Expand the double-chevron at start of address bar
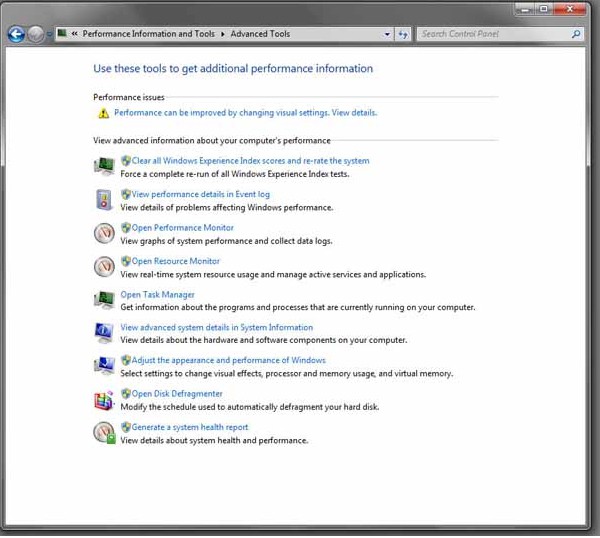Screen dimensions: 600x538 (75, 34)
